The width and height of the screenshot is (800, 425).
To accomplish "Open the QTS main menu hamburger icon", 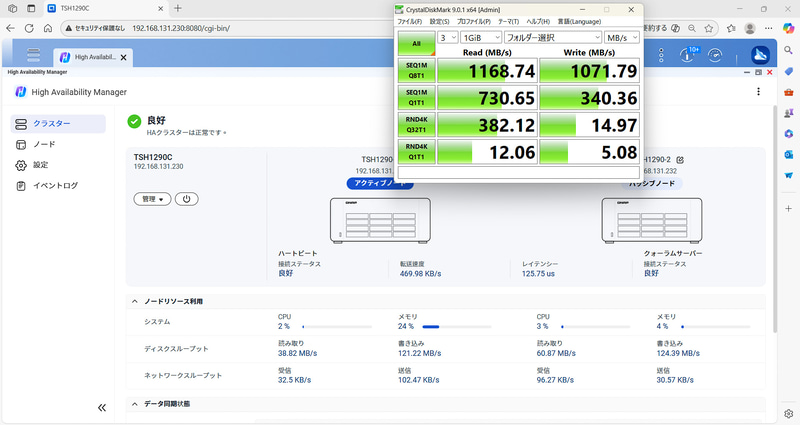I will [34, 55].
